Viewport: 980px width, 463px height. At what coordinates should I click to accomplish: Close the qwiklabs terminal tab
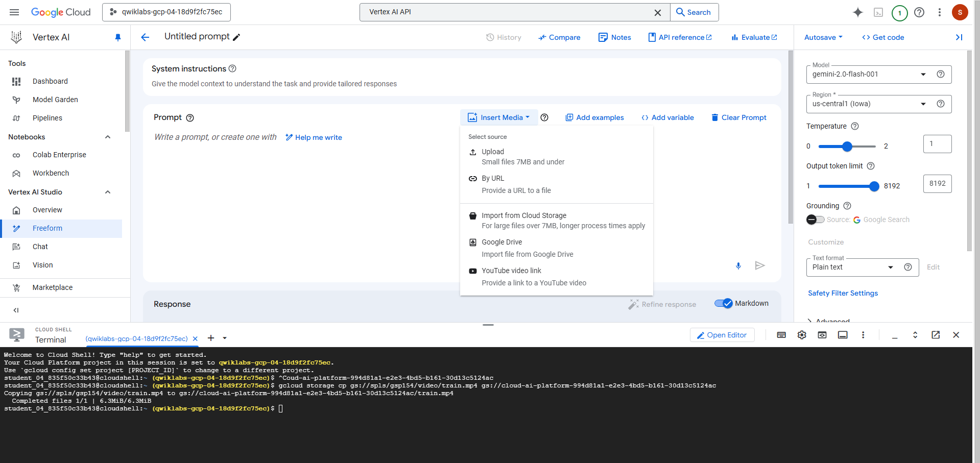point(195,338)
